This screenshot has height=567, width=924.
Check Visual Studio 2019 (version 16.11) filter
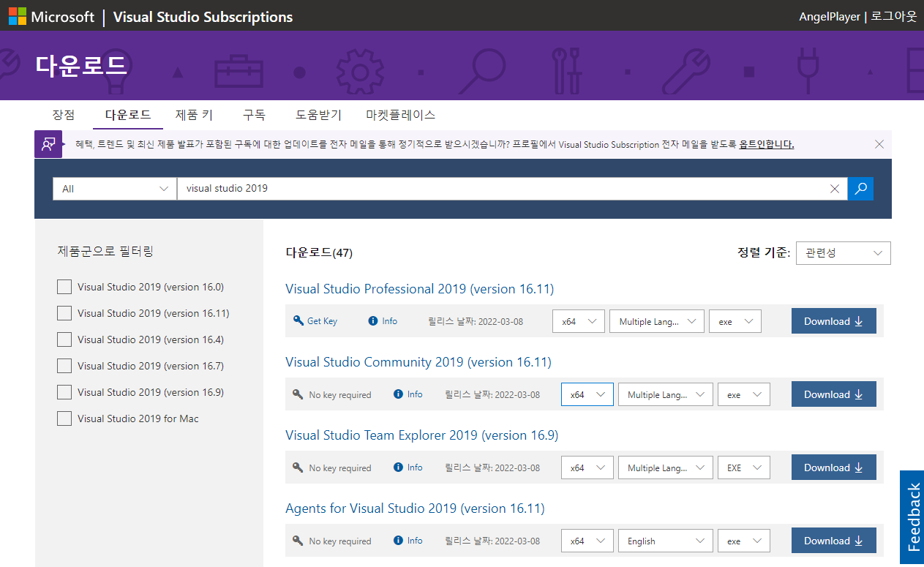(64, 313)
